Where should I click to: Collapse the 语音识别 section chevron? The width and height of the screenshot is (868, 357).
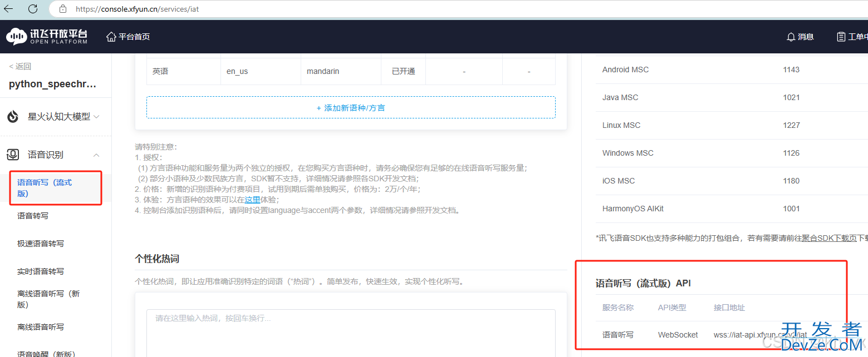[96, 155]
